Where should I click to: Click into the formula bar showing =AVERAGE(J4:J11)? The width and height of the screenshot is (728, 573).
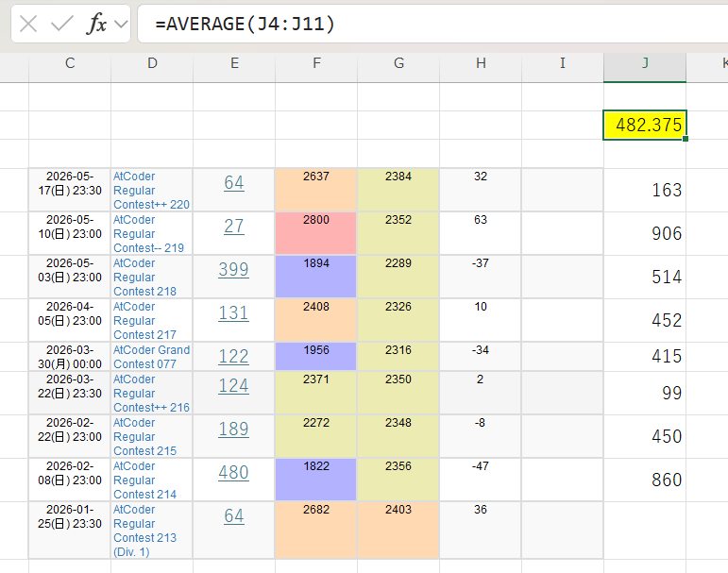432,24
